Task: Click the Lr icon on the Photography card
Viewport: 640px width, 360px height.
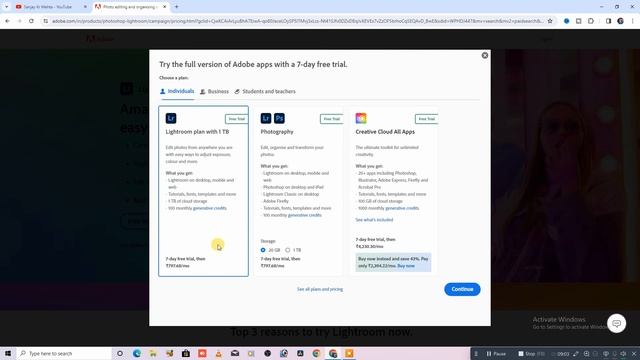Action: click(x=266, y=118)
